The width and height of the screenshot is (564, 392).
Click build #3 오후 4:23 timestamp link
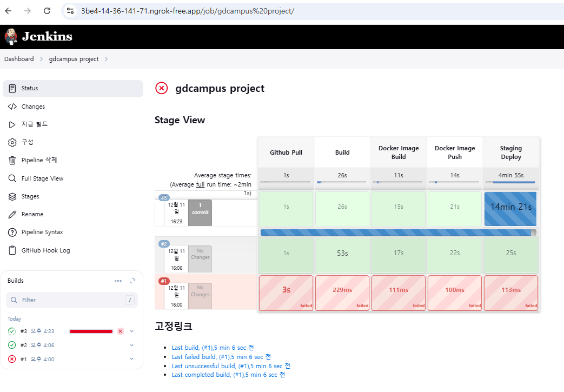pyautogui.click(x=42, y=331)
